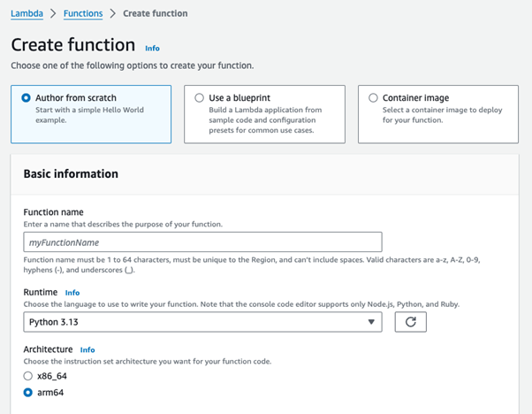Open Info link beside Runtime label
The width and height of the screenshot is (532, 414).
pyautogui.click(x=72, y=293)
